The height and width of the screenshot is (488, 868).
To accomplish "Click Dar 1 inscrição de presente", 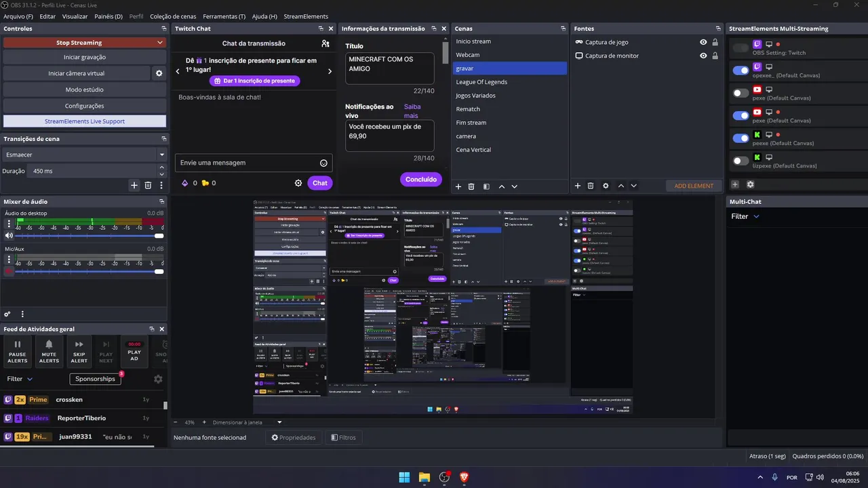I will [x=254, y=81].
